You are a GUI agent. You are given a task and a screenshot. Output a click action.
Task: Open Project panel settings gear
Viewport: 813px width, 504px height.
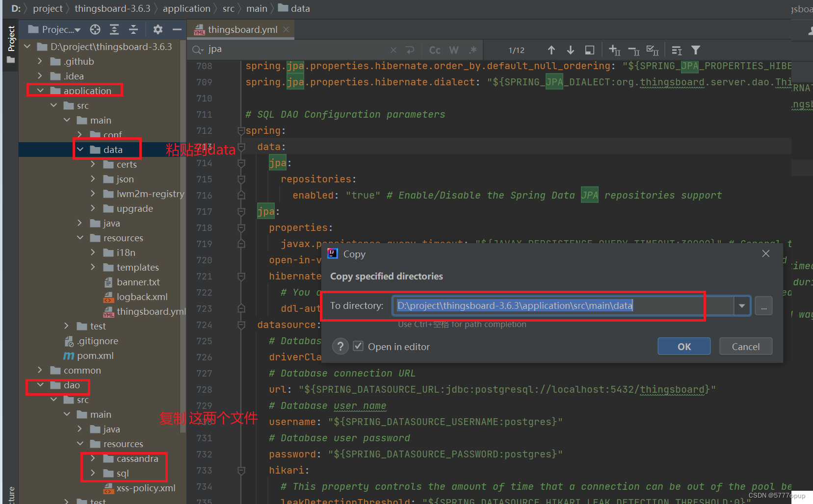coord(157,29)
